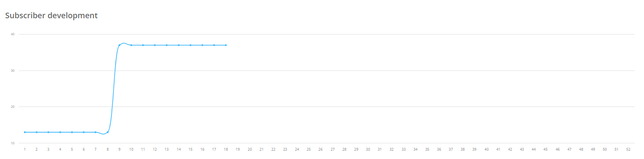Select the week 9 data point at 37
Screen dimensions: 644x159
tap(119, 45)
